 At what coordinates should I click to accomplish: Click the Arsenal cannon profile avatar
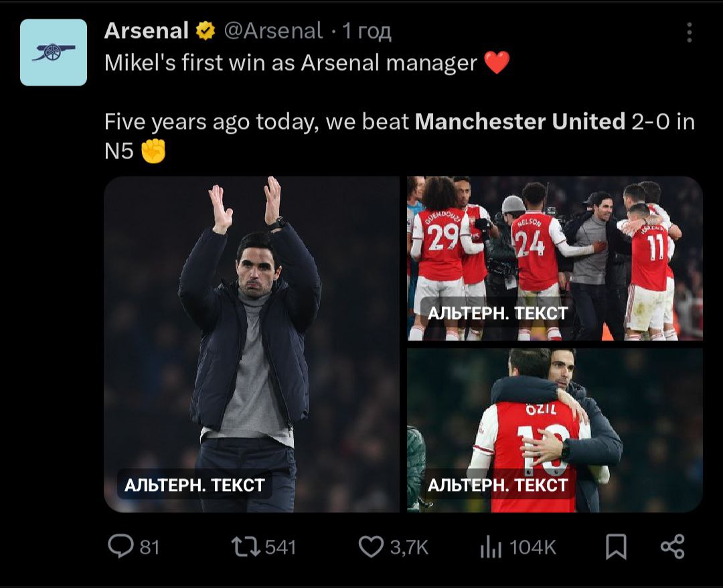pos(54,52)
